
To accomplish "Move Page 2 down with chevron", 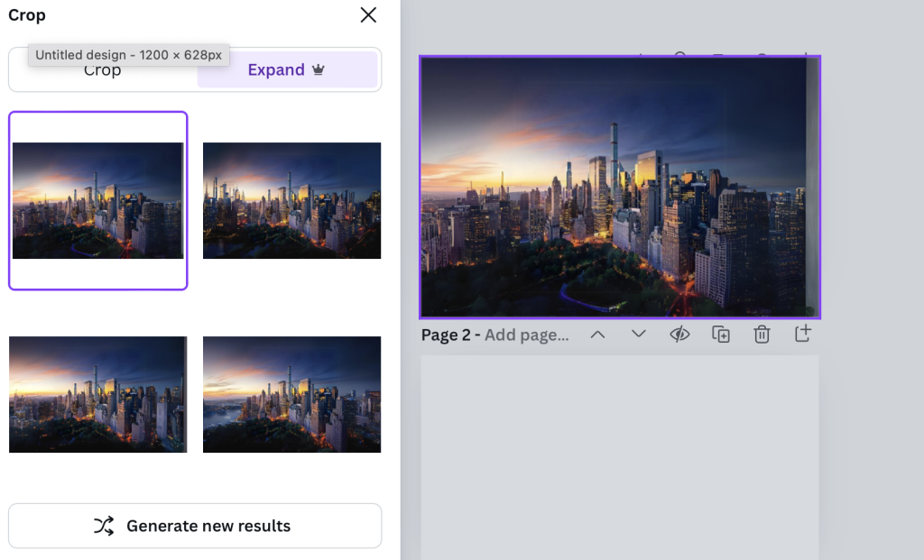I will coord(639,335).
